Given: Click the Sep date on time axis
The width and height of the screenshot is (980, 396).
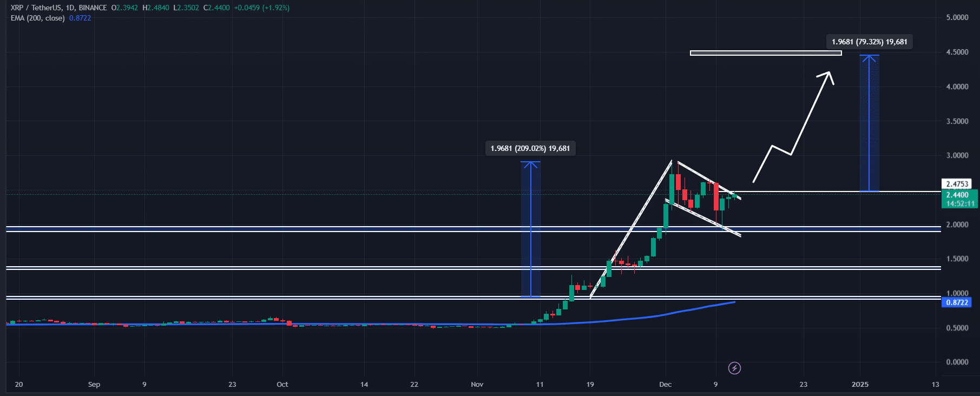Looking at the screenshot, I should click(x=94, y=385).
